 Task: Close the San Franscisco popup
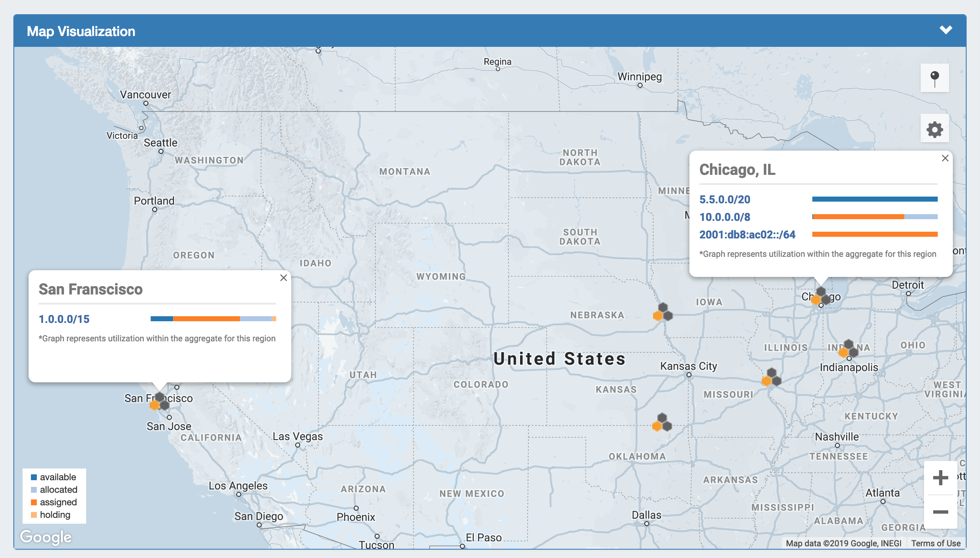pos(283,278)
